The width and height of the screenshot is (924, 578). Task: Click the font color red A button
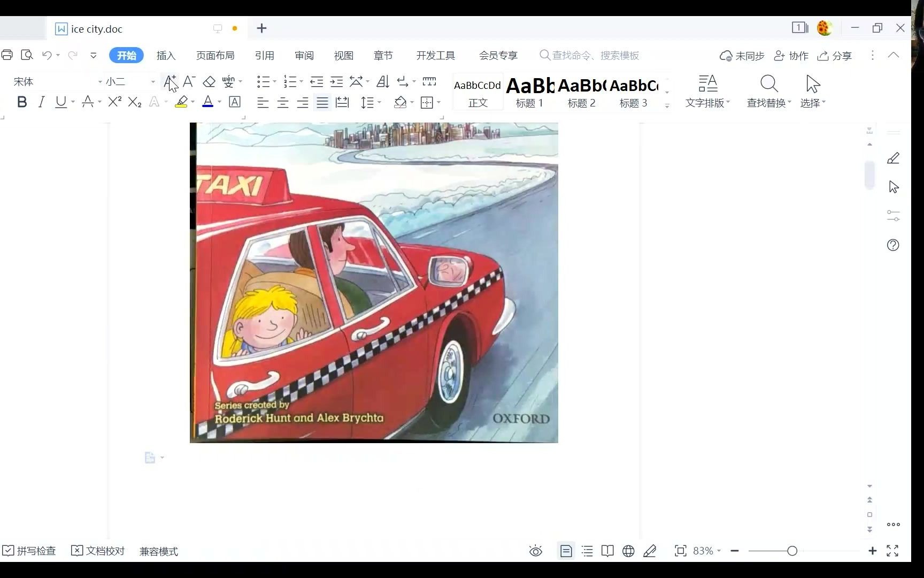pyautogui.click(x=208, y=102)
